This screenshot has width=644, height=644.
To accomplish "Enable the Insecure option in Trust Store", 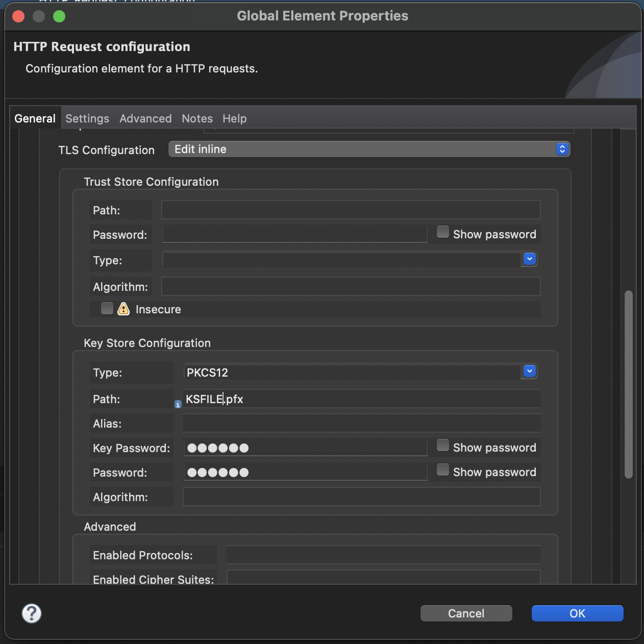I will (107, 308).
